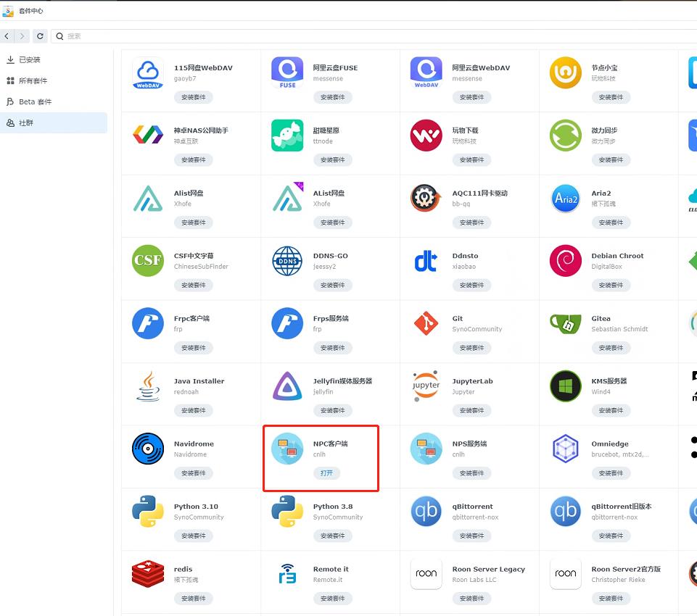Click the Package Center refresh icon
The image size is (697, 616).
[x=40, y=36]
